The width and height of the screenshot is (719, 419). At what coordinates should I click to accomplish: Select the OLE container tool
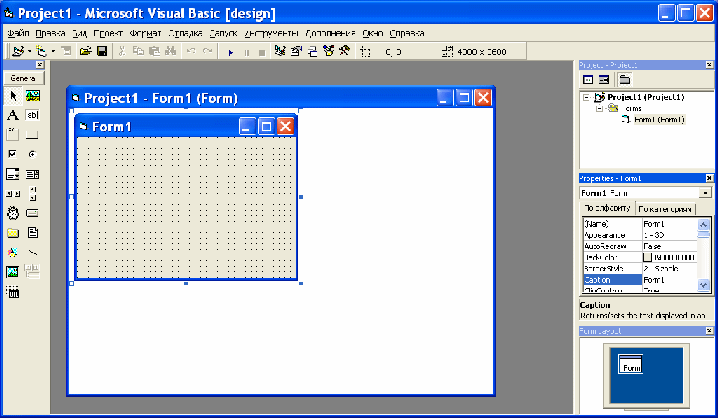tap(13, 292)
